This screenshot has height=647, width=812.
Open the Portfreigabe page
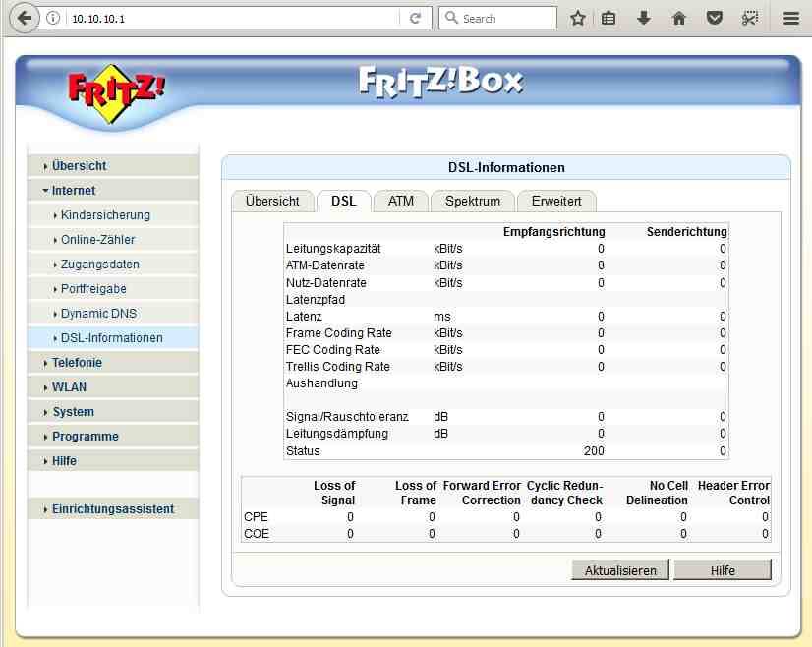(x=113, y=288)
